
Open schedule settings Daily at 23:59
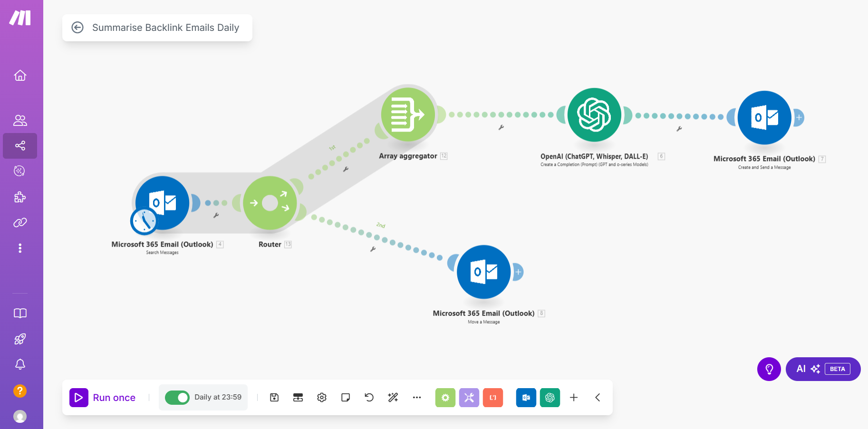218,397
